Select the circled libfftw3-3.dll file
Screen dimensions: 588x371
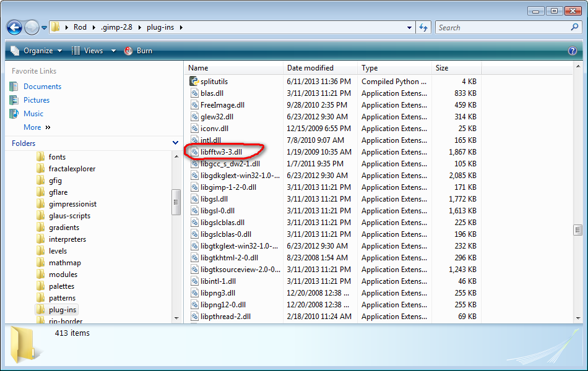point(221,151)
